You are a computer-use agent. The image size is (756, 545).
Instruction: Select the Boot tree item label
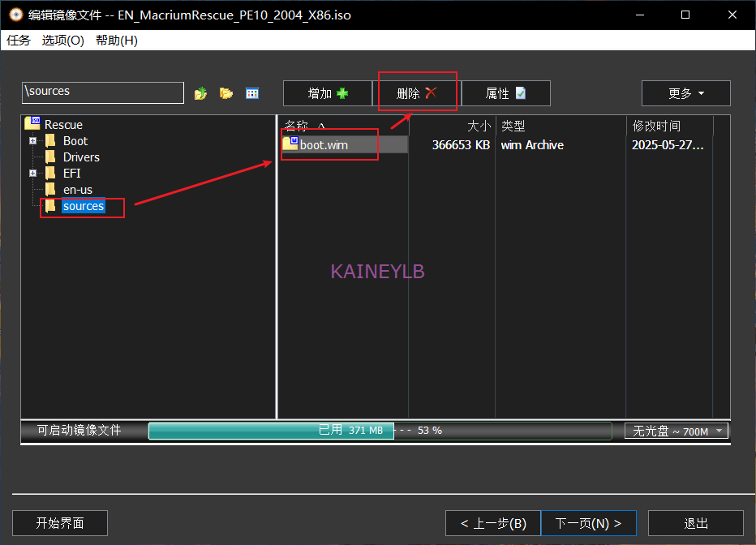[75, 140]
